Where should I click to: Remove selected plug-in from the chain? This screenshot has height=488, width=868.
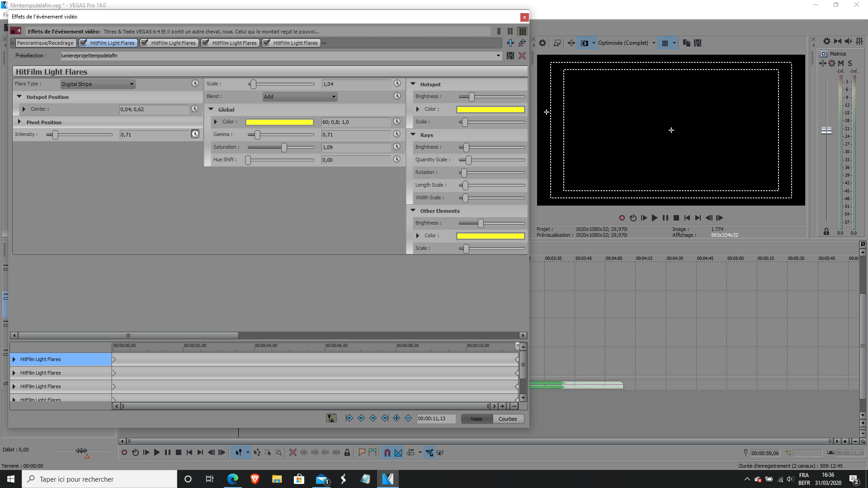tap(522, 43)
